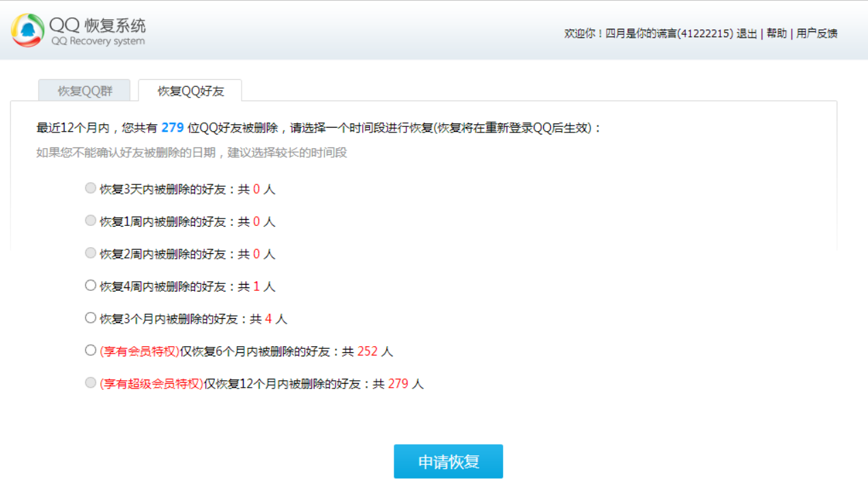868x484 pixels.
Task: Click the (享有会员特权) red label
Action: coord(140,352)
